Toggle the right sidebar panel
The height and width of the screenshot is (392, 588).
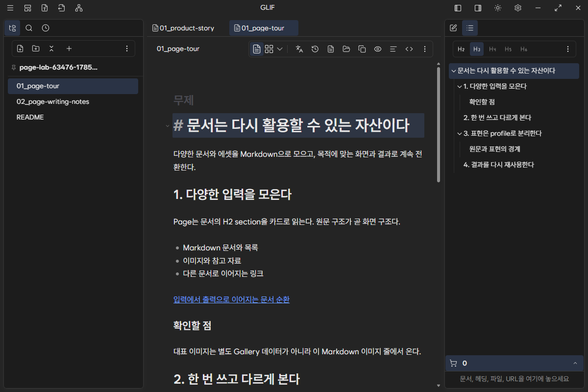(x=478, y=8)
